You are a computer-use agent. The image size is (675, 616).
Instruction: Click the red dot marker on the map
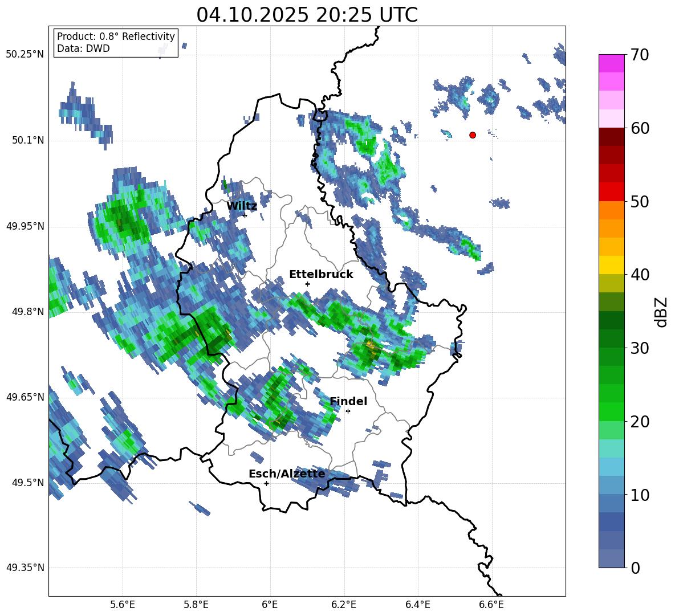point(473,135)
